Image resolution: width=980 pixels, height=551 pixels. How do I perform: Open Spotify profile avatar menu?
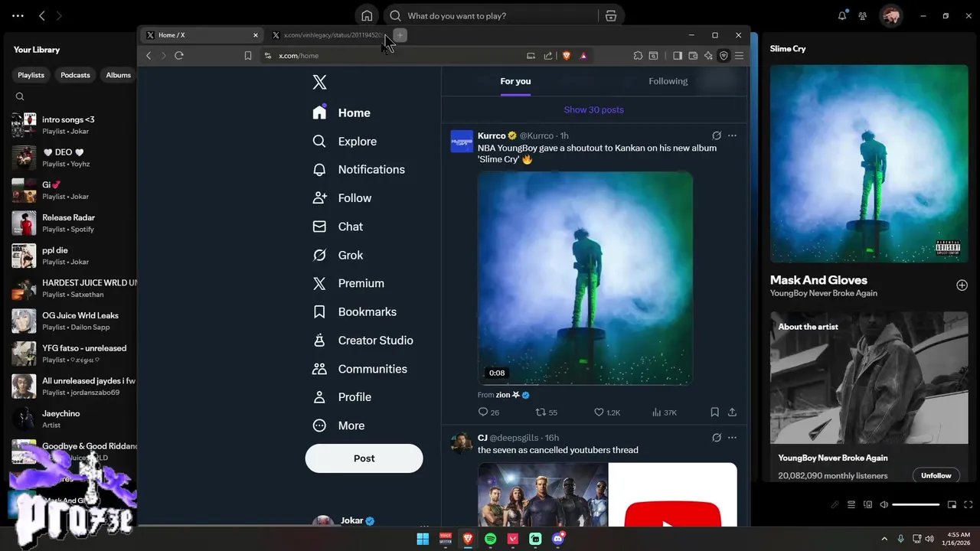point(890,15)
